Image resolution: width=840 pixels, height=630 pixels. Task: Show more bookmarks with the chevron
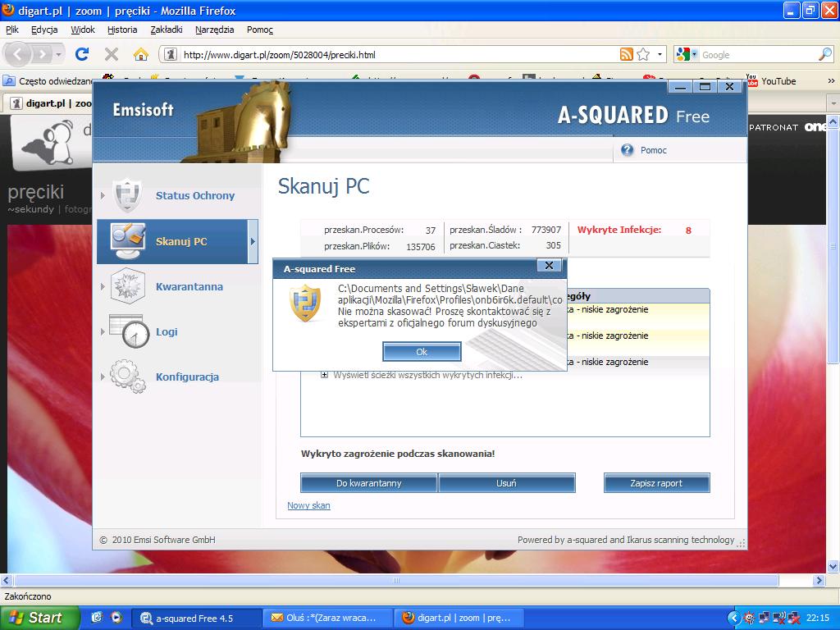(x=832, y=81)
